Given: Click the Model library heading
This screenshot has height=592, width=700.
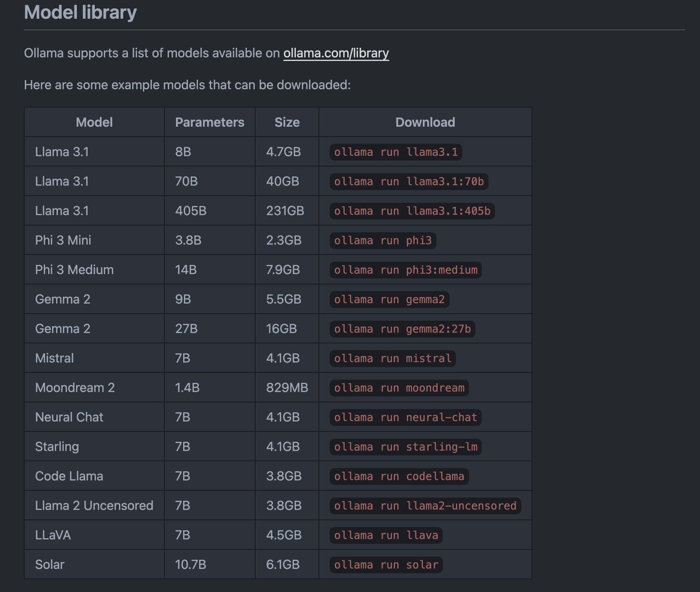Looking at the screenshot, I should coord(80,12).
